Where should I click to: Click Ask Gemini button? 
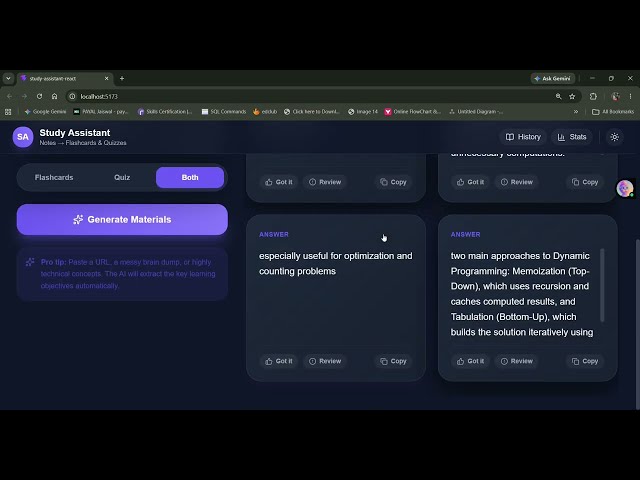coord(553,78)
